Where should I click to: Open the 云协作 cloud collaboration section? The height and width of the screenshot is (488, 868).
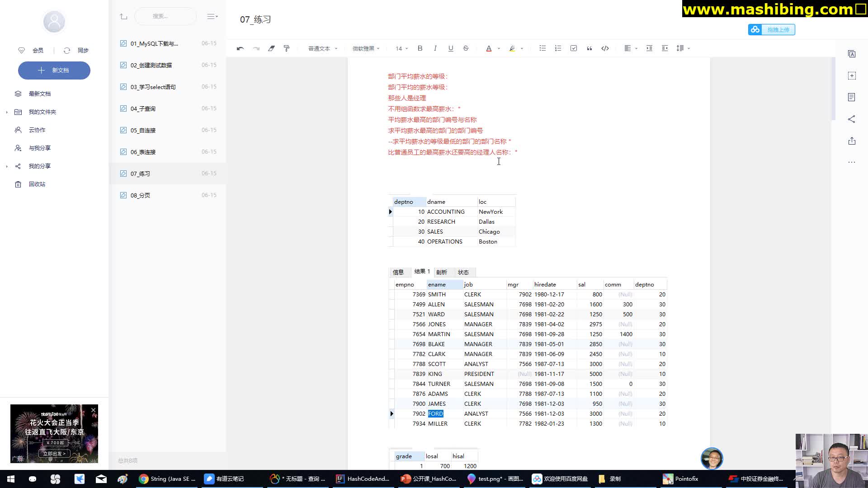(37, 130)
